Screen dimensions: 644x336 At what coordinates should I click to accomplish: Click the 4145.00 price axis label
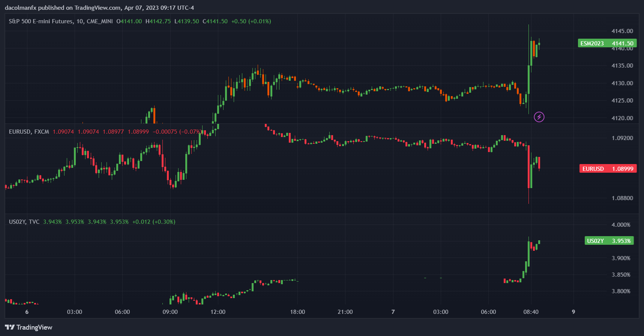coord(622,31)
